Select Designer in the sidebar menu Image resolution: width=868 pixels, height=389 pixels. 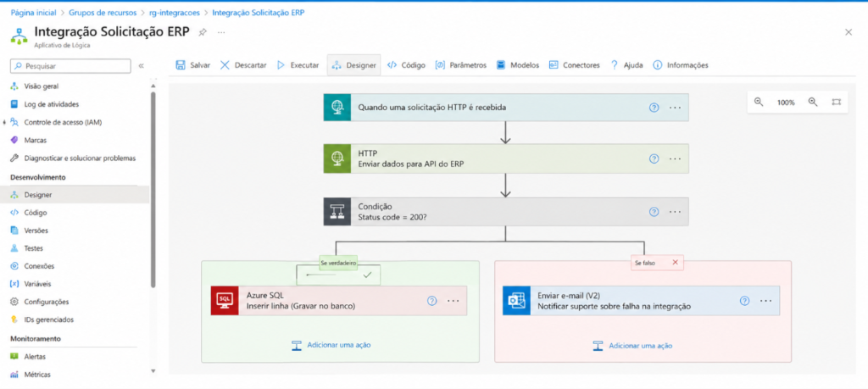coord(75,195)
